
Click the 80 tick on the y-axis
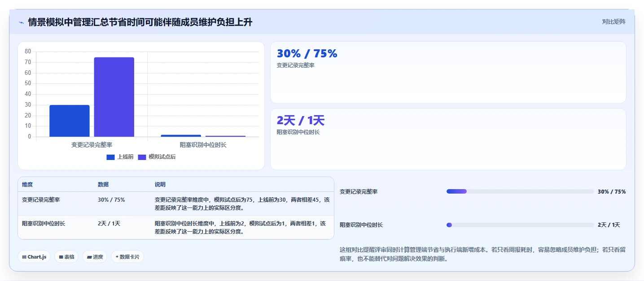point(28,52)
